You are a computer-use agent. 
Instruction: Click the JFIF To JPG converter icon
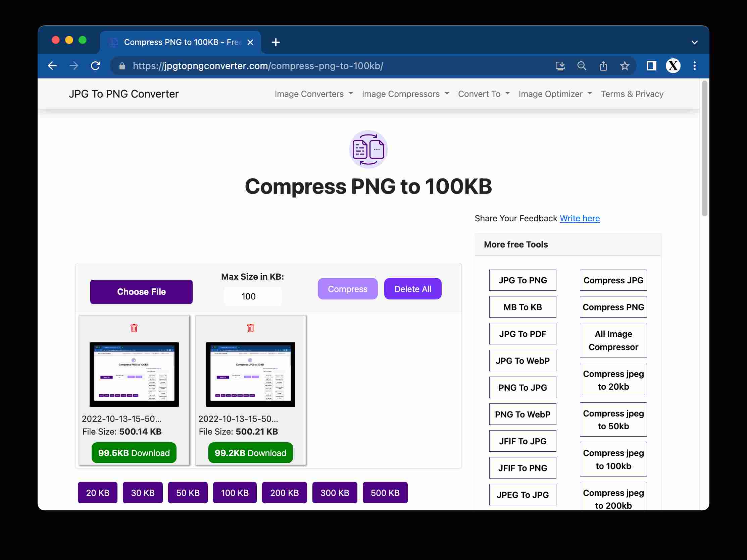point(522,441)
